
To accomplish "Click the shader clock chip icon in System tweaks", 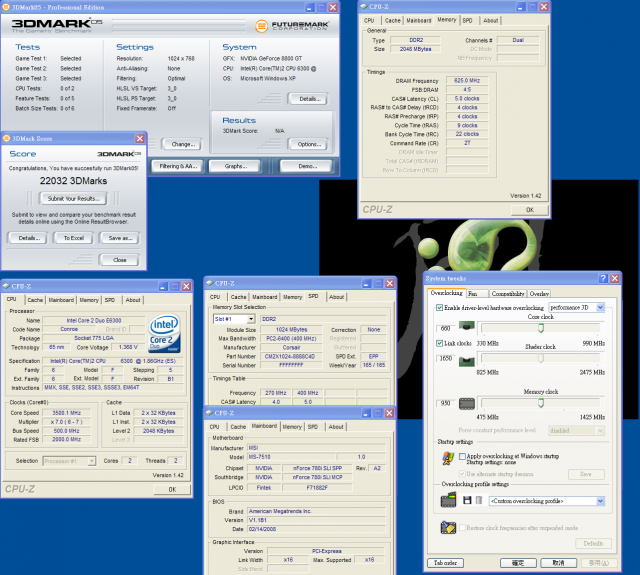I will click(467, 361).
